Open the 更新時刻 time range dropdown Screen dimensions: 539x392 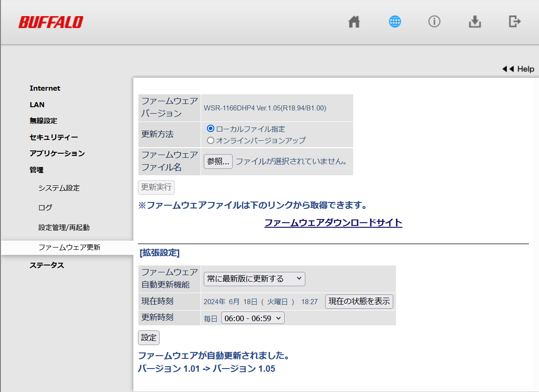click(252, 318)
